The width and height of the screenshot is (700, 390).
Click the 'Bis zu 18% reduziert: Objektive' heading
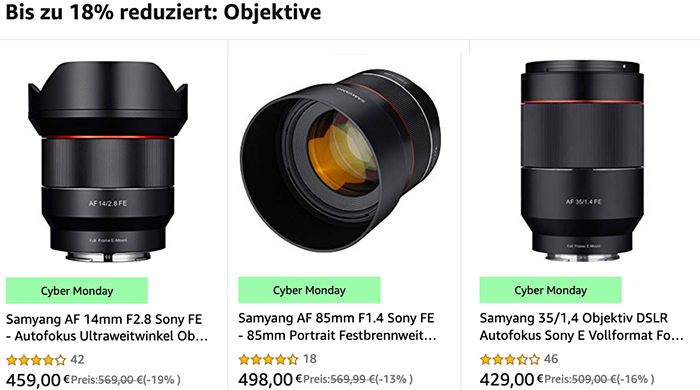163,12
